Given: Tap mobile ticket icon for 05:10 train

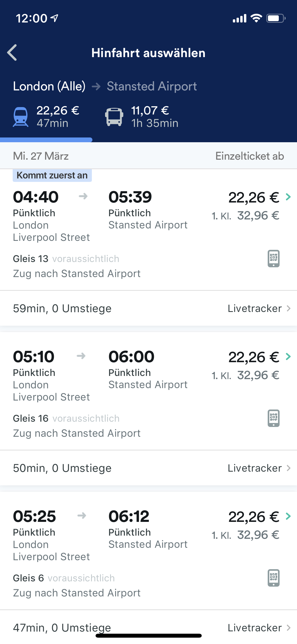Looking at the screenshot, I should pos(274,418).
